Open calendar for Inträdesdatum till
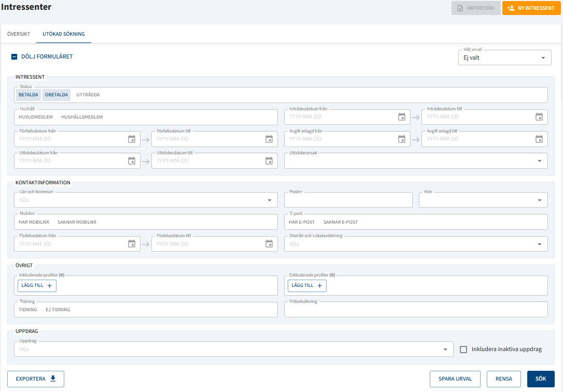563x392 pixels. pyautogui.click(x=539, y=117)
